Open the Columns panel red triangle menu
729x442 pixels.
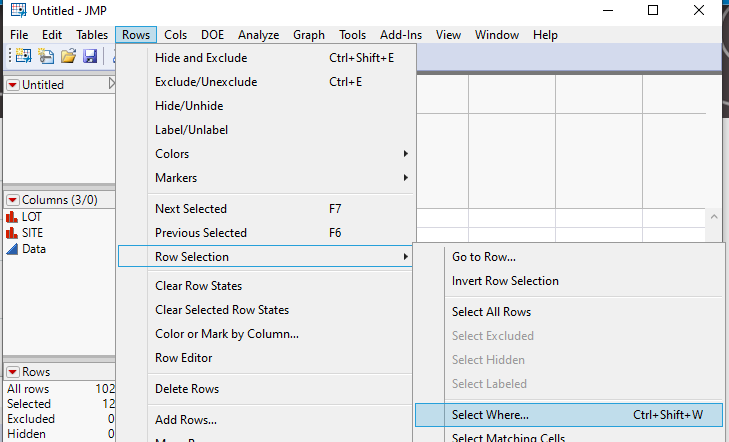(12, 199)
